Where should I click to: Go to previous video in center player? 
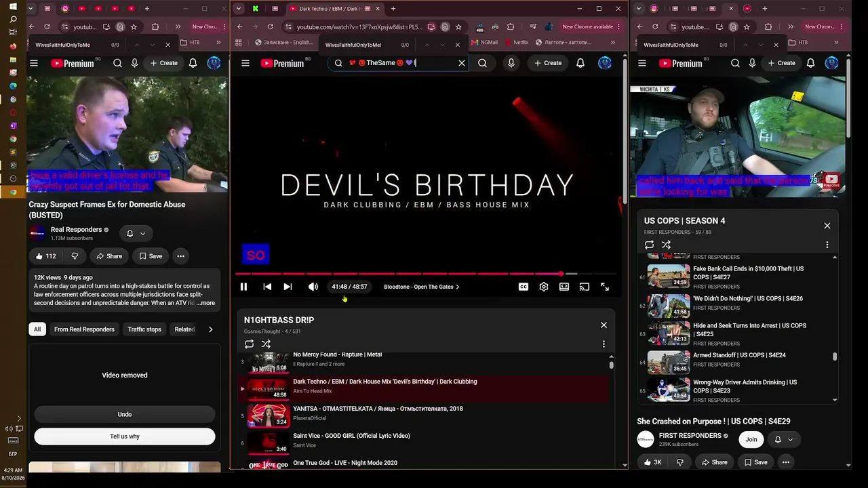267,287
